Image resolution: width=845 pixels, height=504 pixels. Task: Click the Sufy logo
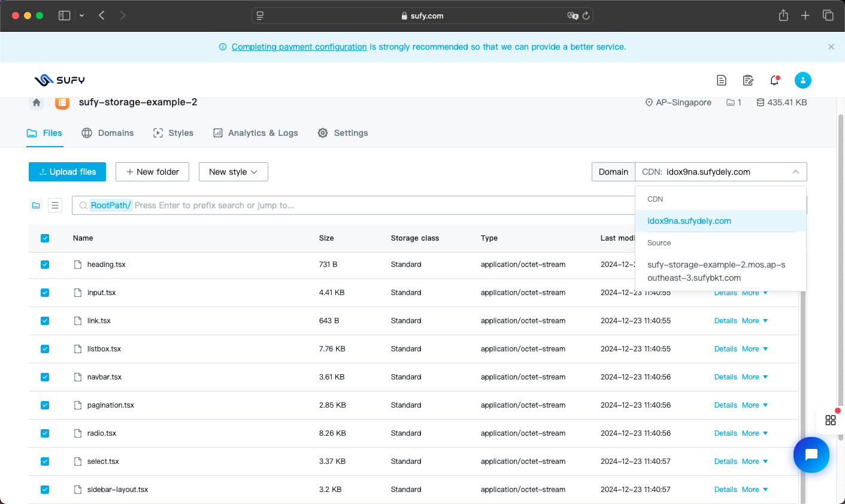(59, 80)
